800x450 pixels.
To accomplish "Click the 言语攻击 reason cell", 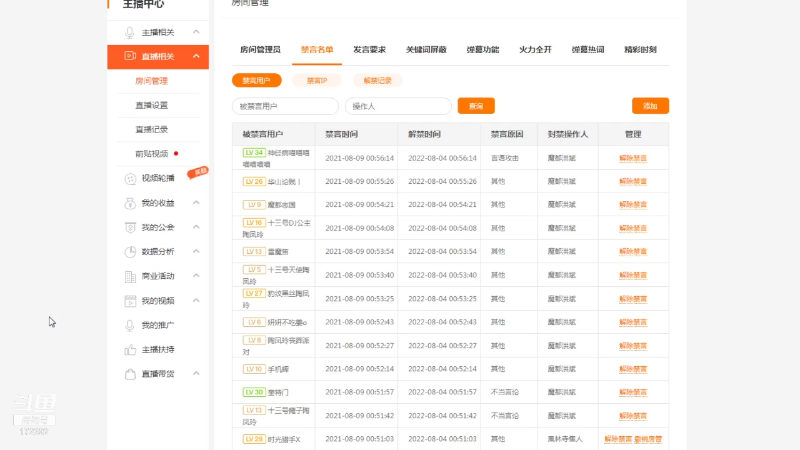I will [x=505, y=158].
